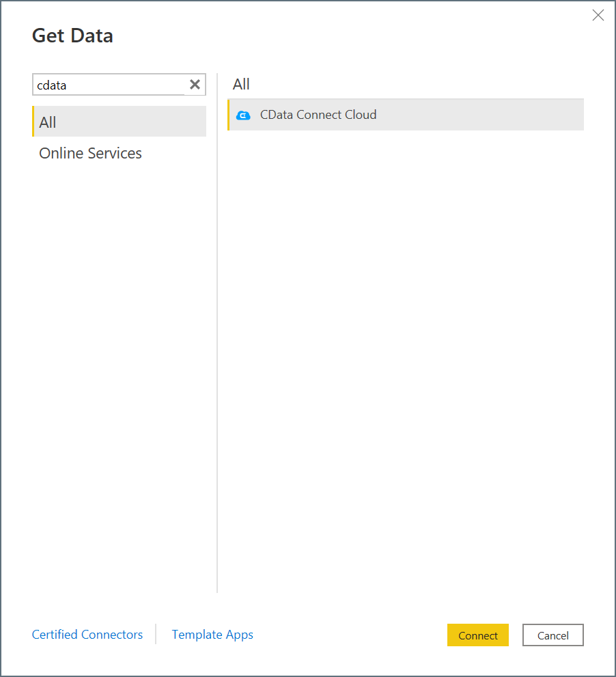
Task: Click the Get Data dialog title
Action: click(72, 35)
